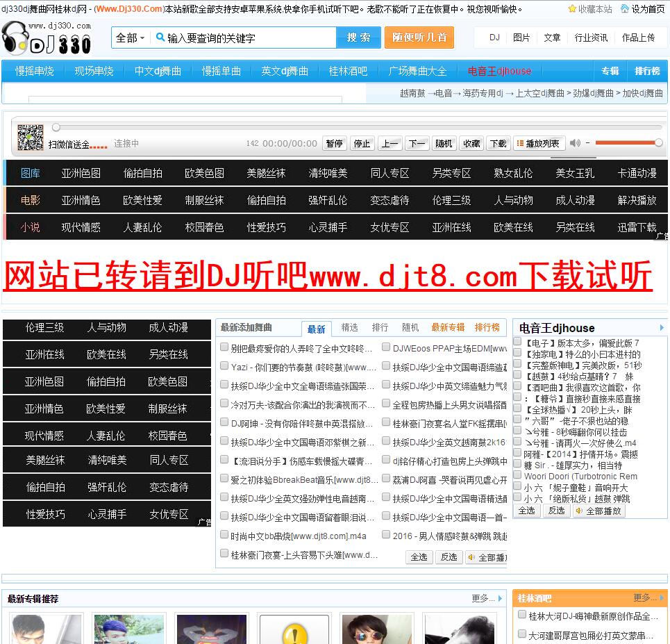
Task: Open the purple-haired album thumbnail
Action: [x=129, y=629]
